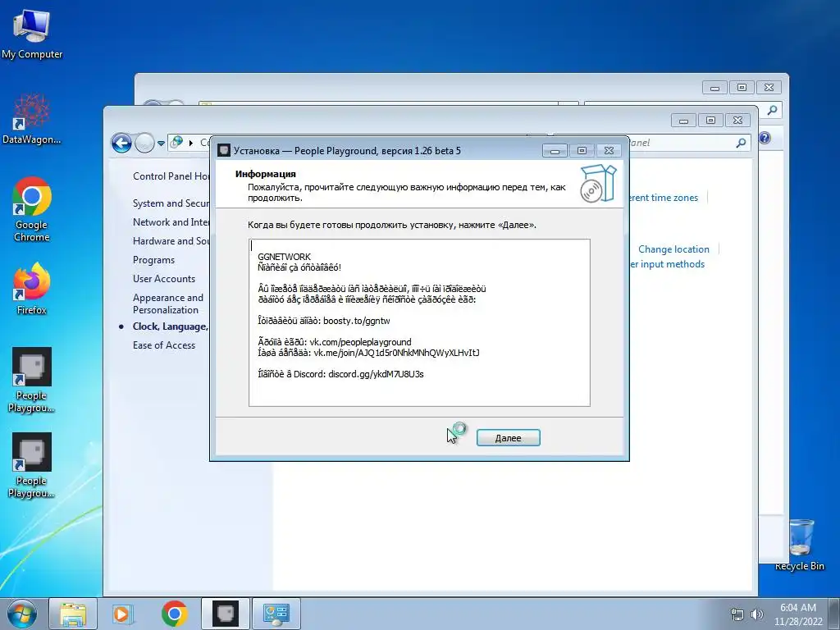Open the Hardware and Sound category
840x630 pixels.
click(x=171, y=241)
